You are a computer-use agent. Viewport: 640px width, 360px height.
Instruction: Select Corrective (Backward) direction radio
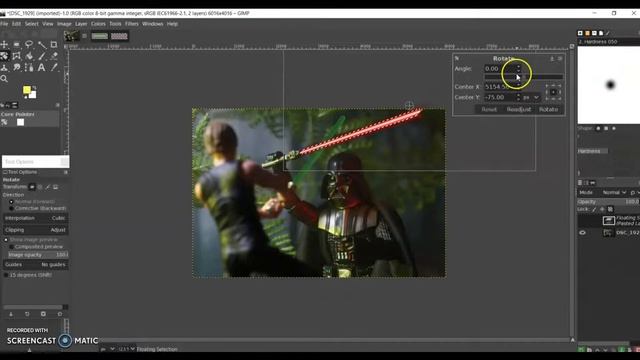coord(11,209)
